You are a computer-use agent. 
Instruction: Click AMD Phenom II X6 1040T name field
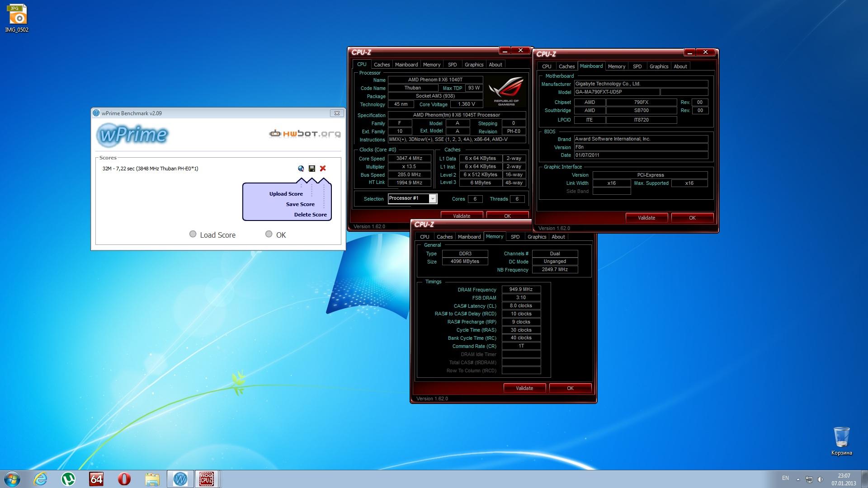pyautogui.click(x=435, y=80)
